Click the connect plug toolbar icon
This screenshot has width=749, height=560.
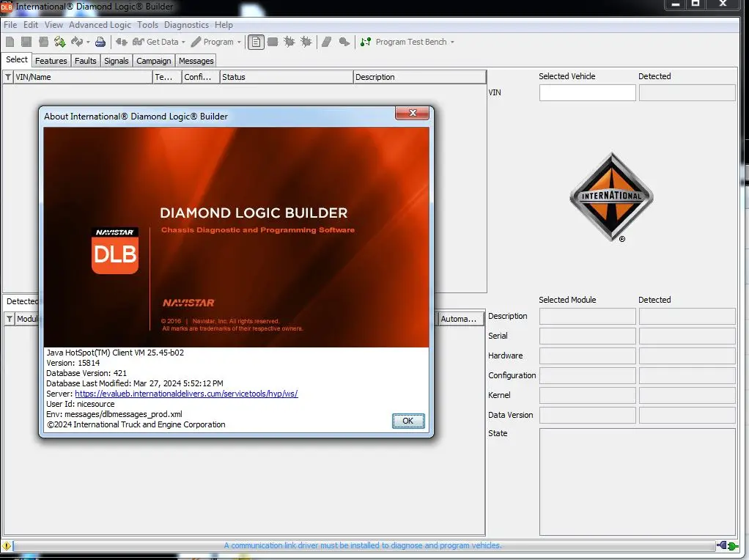(x=122, y=42)
